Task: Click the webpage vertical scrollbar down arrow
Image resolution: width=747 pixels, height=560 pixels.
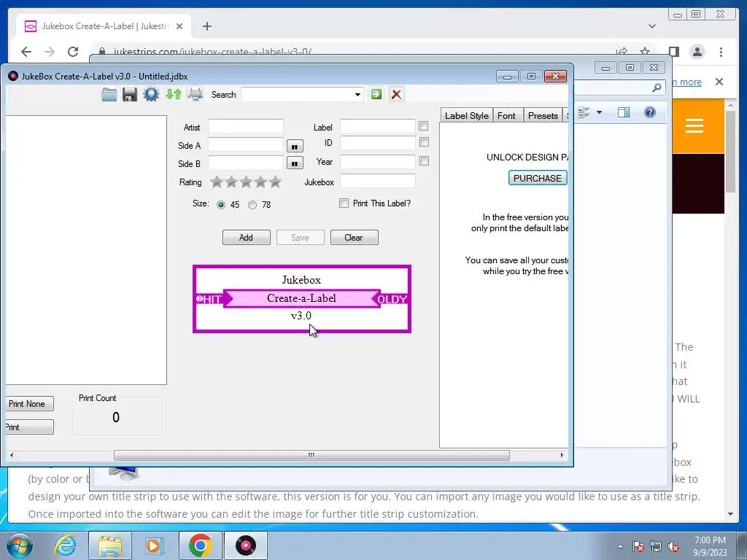Action: click(730, 514)
